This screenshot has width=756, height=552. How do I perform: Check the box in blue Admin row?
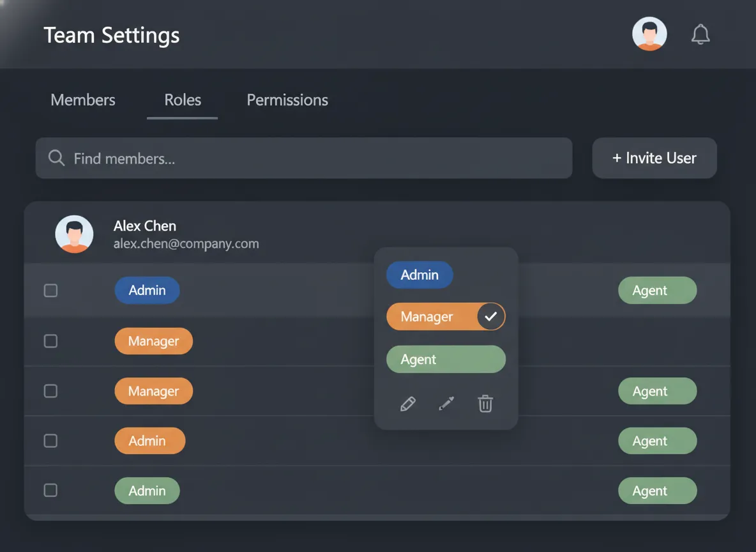click(50, 291)
